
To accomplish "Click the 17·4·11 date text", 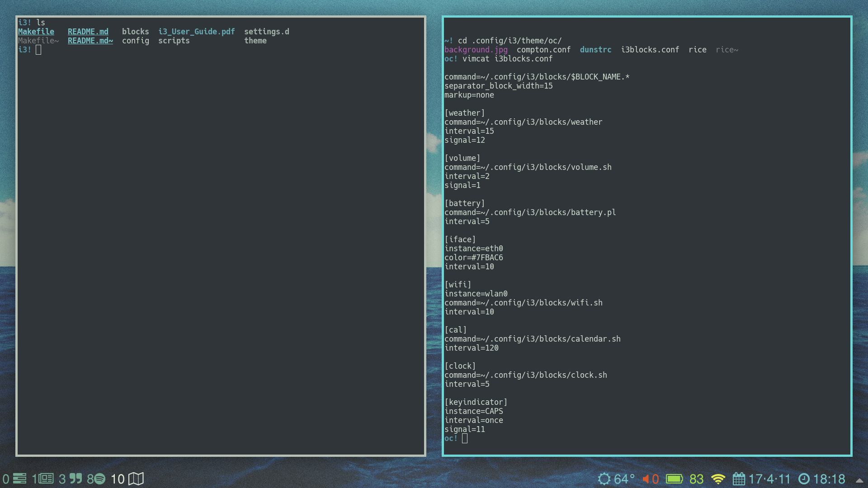I will (x=769, y=479).
